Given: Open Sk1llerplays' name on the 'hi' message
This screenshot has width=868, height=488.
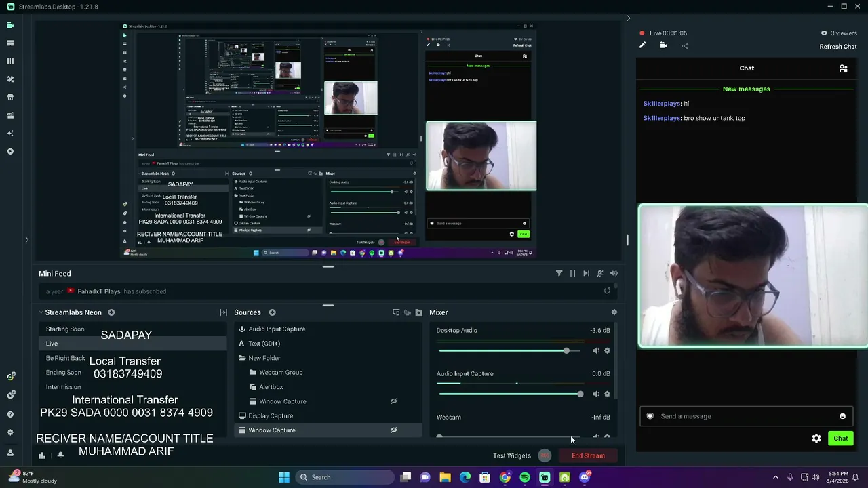Looking at the screenshot, I should (662, 104).
